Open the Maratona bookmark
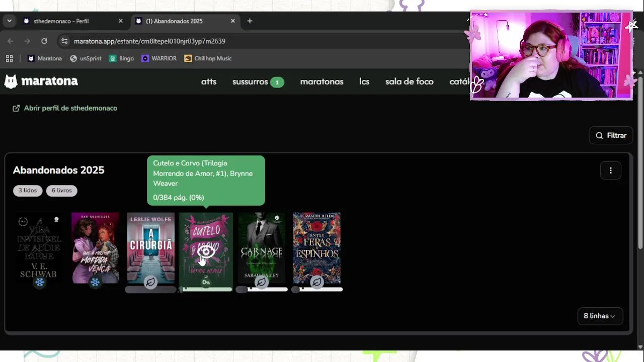The width and height of the screenshot is (644, 362). pyautogui.click(x=45, y=58)
